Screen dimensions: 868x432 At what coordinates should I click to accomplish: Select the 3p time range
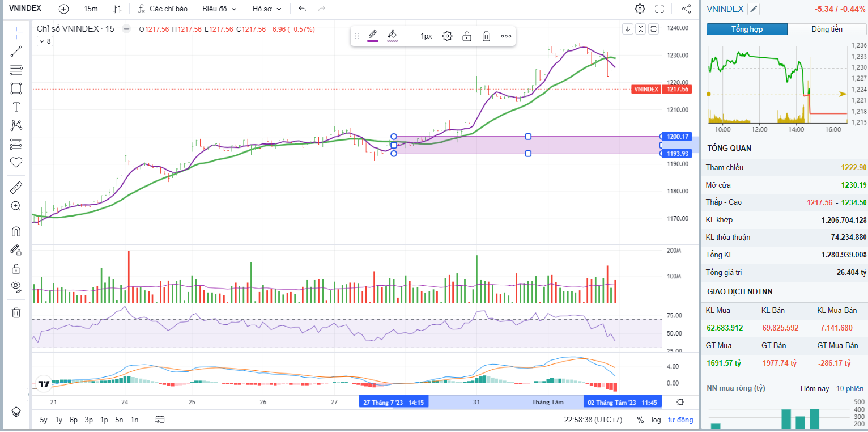point(89,420)
